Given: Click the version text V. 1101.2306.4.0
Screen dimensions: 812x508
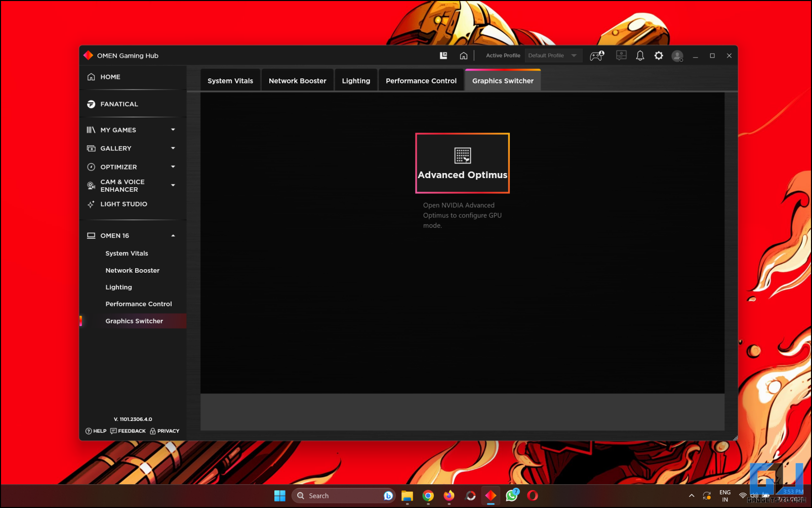Looking at the screenshot, I should point(133,419).
